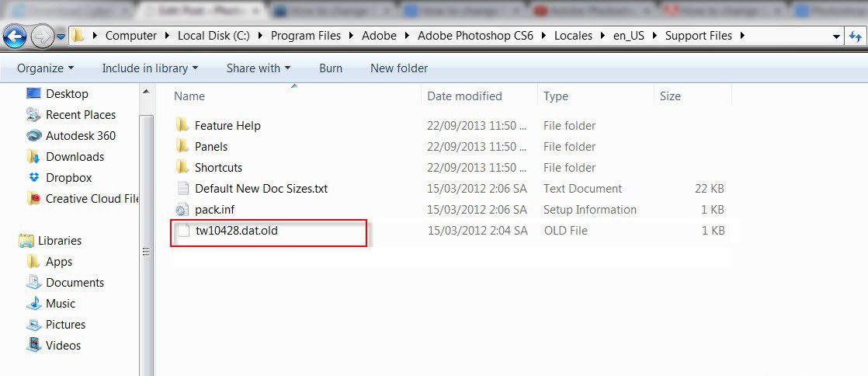The height and width of the screenshot is (376, 868).
Task: Select the pack.inf setup file icon
Action: (x=182, y=209)
